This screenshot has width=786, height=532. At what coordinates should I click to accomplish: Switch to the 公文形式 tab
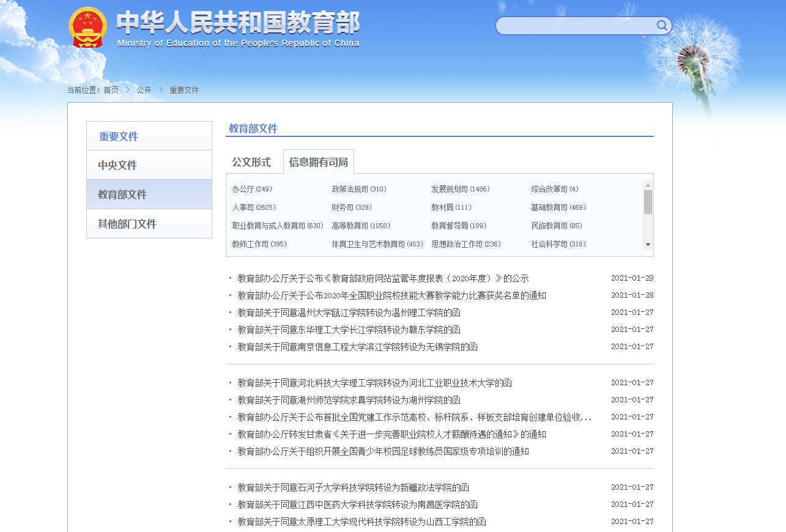coord(251,162)
